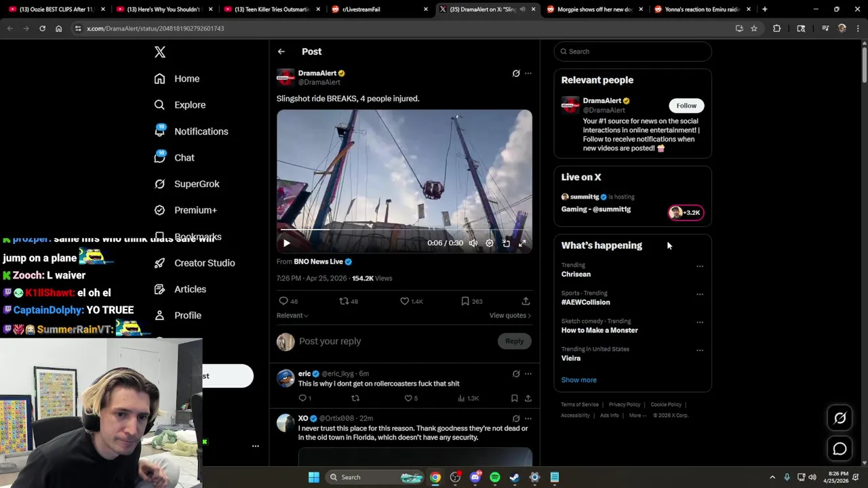
Task: Open options for How to Make a Monster trend
Action: [700, 322]
